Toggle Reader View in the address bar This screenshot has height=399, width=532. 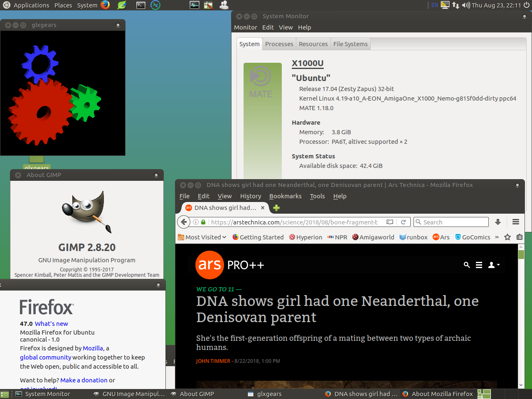(390, 222)
